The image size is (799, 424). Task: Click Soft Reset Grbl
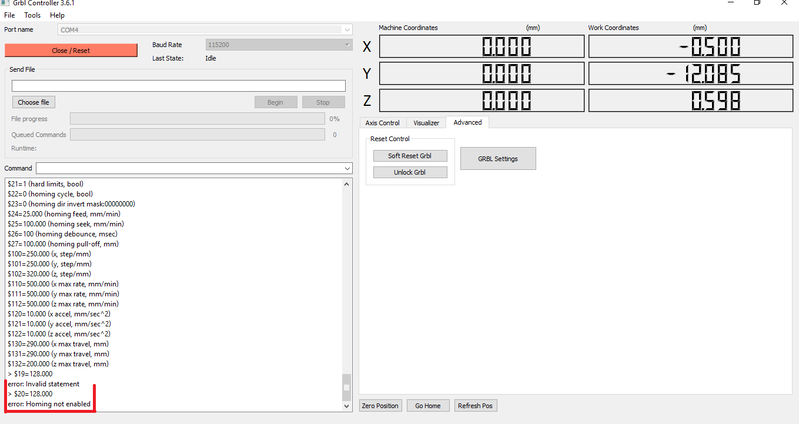410,156
